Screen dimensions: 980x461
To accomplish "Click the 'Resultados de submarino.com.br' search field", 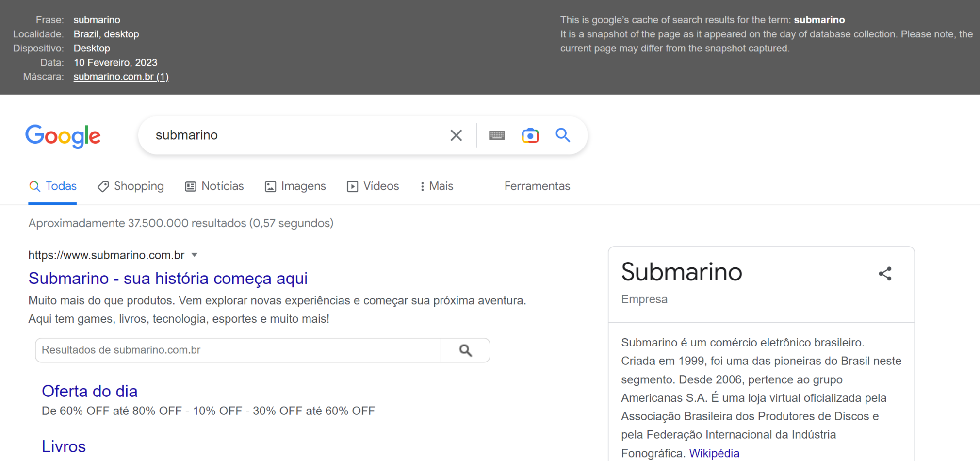I will click(238, 350).
